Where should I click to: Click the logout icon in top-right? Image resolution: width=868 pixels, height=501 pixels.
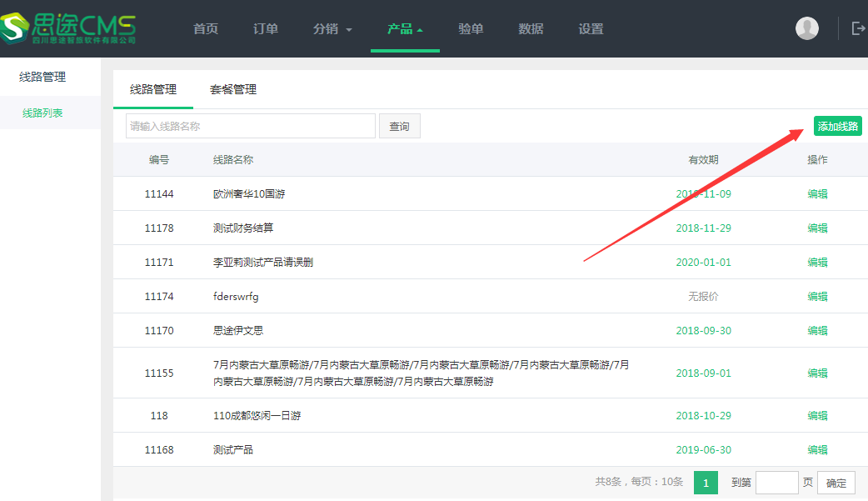[x=858, y=28]
